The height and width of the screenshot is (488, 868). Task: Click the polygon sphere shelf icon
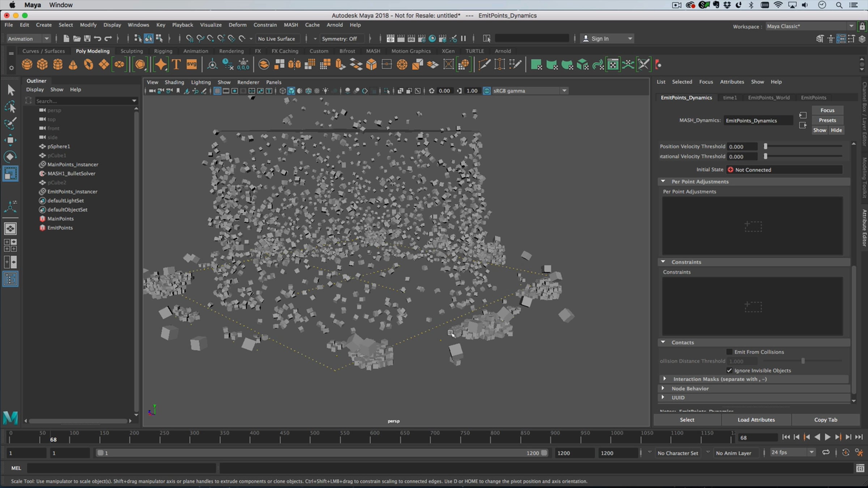27,65
